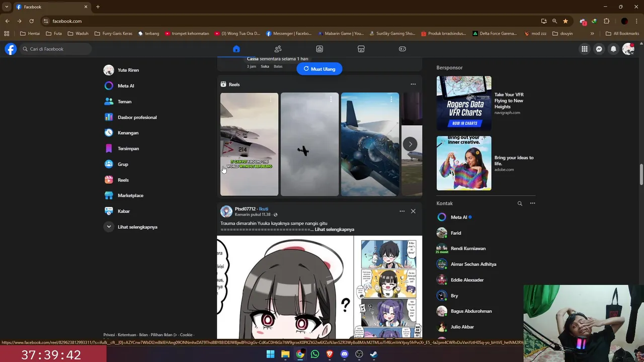Open the professional dashboard tab icon
Viewport: 644px width, 362px height.
[x=319, y=49]
